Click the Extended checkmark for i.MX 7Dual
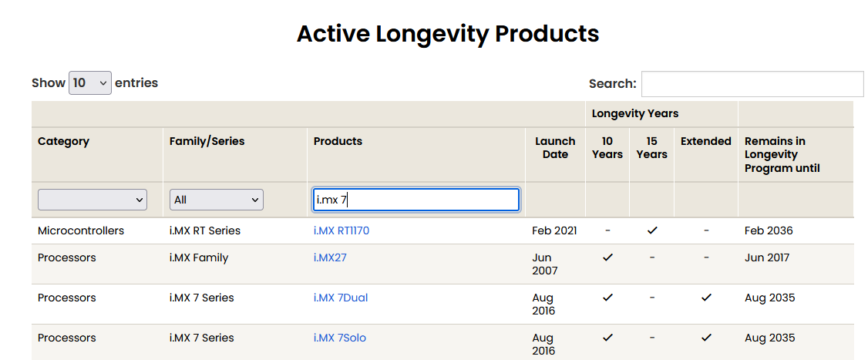 point(706,298)
